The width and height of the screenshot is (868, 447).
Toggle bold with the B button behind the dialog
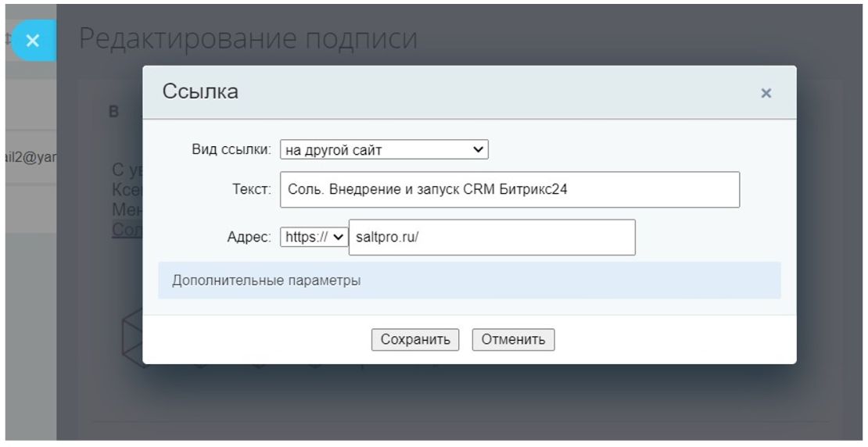[114, 112]
